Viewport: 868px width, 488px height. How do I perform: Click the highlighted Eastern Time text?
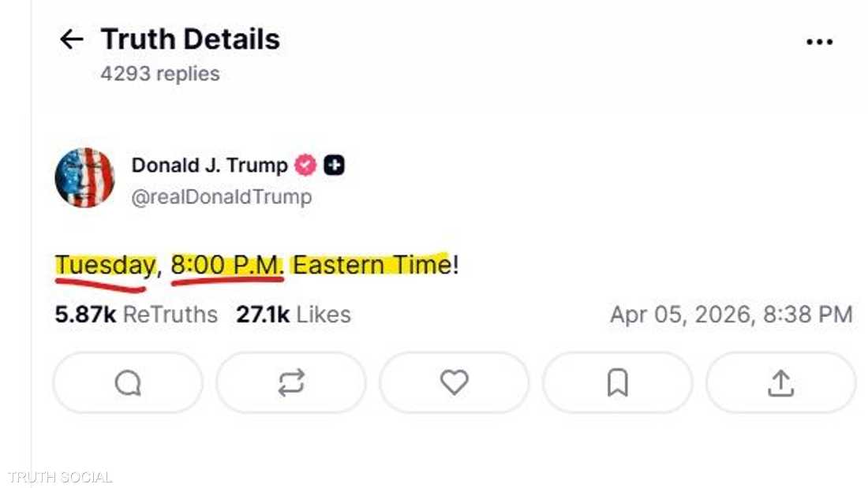point(371,265)
